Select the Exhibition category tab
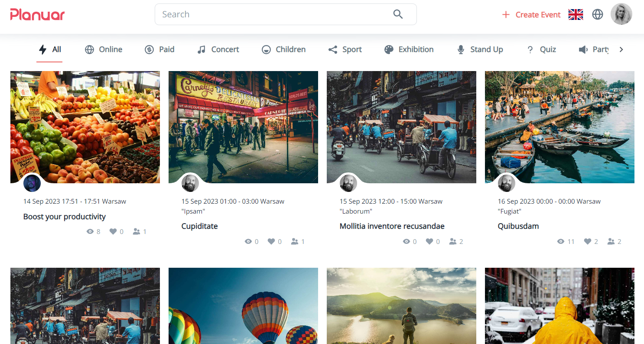 pos(409,49)
